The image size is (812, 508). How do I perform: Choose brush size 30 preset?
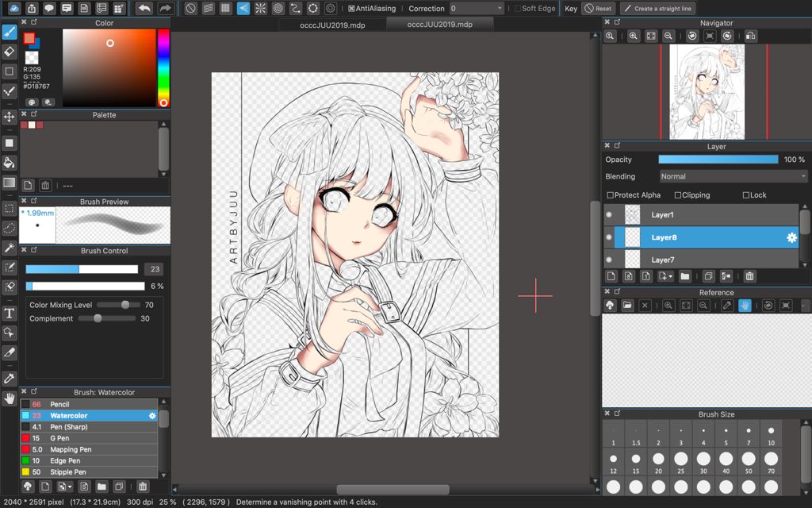(x=703, y=464)
